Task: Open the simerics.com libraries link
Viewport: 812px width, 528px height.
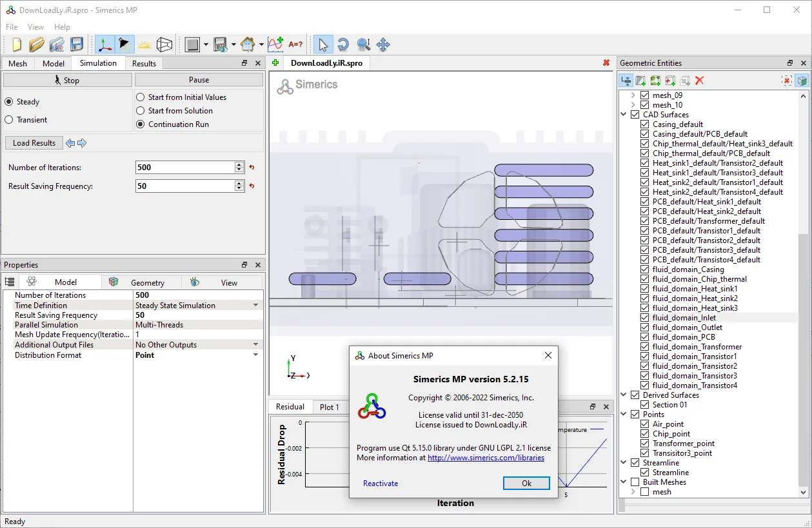Action: point(486,458)
